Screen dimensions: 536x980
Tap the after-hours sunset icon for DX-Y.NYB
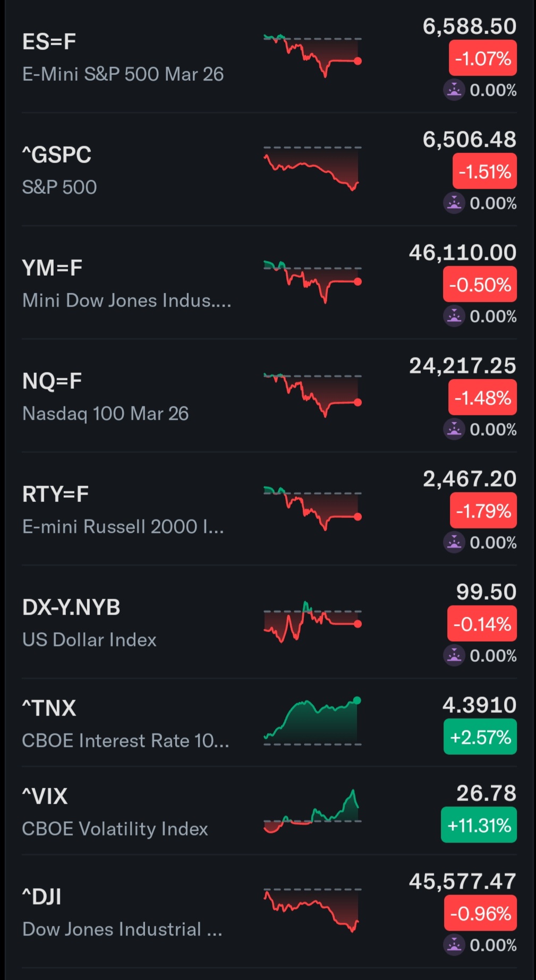click(x=454, y=655)
